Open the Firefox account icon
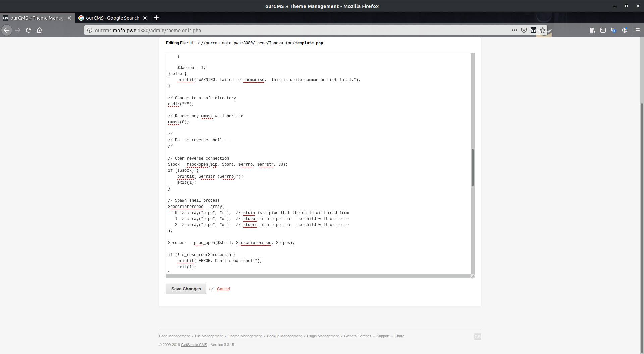This screenshot has width=644, height=354. [x=625, y=30]
